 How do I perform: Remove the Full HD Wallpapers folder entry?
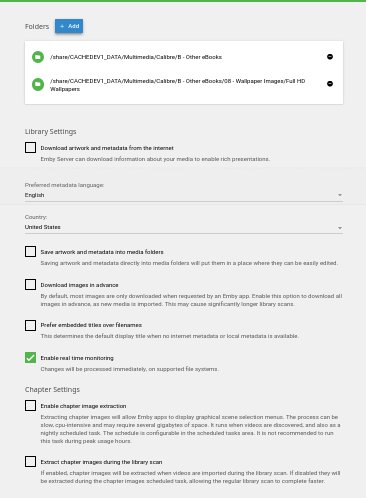coord(330,84)
